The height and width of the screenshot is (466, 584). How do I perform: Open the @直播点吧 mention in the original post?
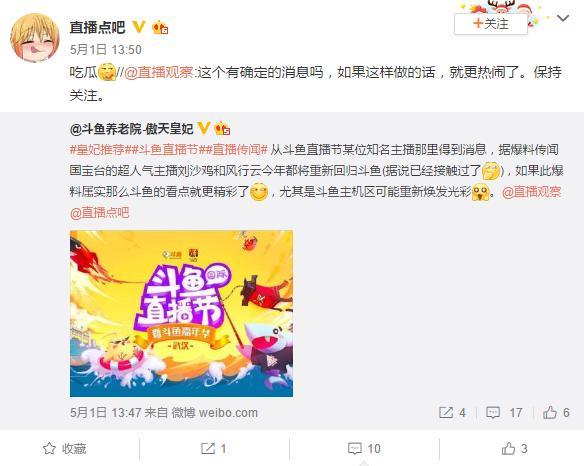(99, 213)
